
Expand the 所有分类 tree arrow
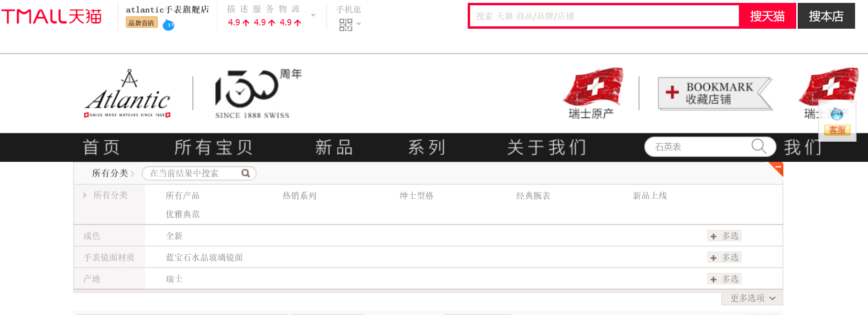click(85, 195)
